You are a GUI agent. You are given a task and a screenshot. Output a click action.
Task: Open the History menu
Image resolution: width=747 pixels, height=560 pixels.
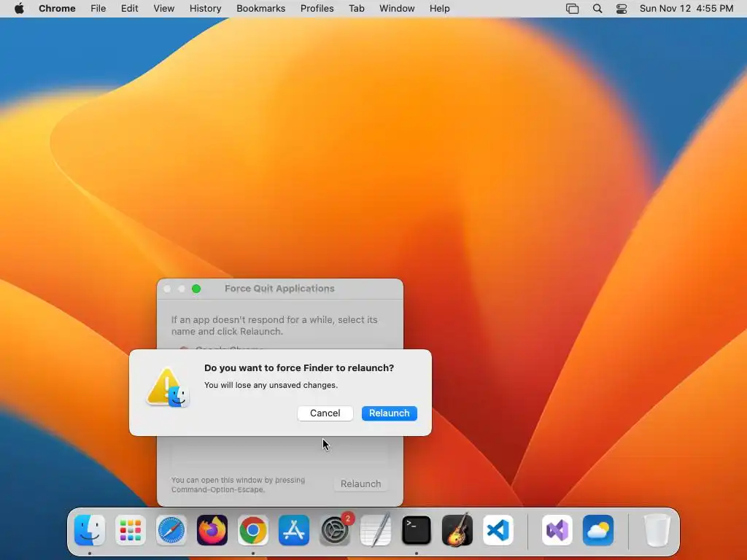[205, 9]
